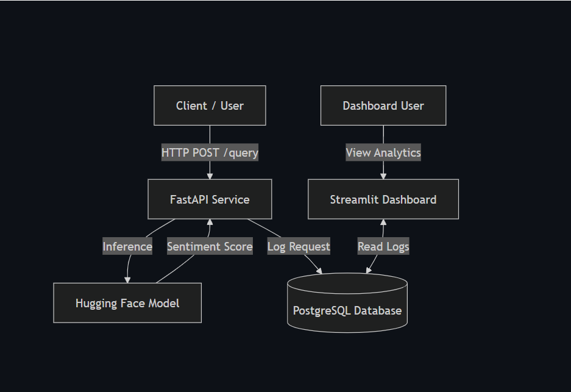Click the Read Logs label
This screenshot has height=392, width=571.
tap(383, 246)
